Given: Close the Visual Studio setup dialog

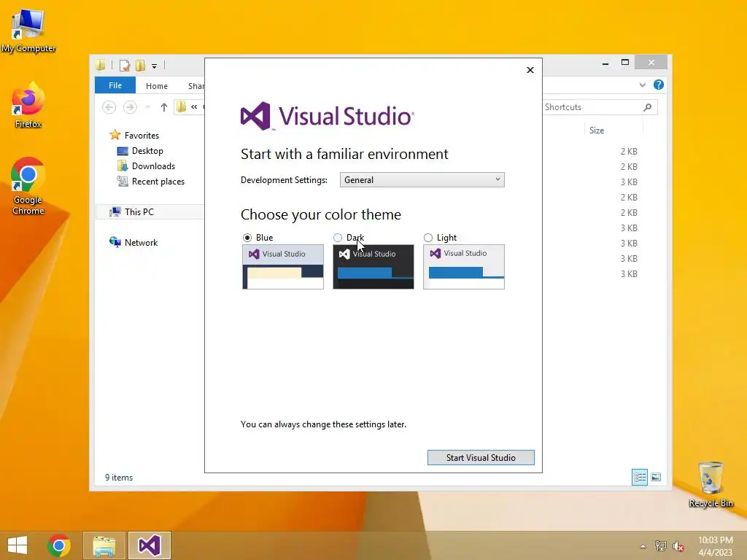Looking at the screenshot, I should 530,70.
